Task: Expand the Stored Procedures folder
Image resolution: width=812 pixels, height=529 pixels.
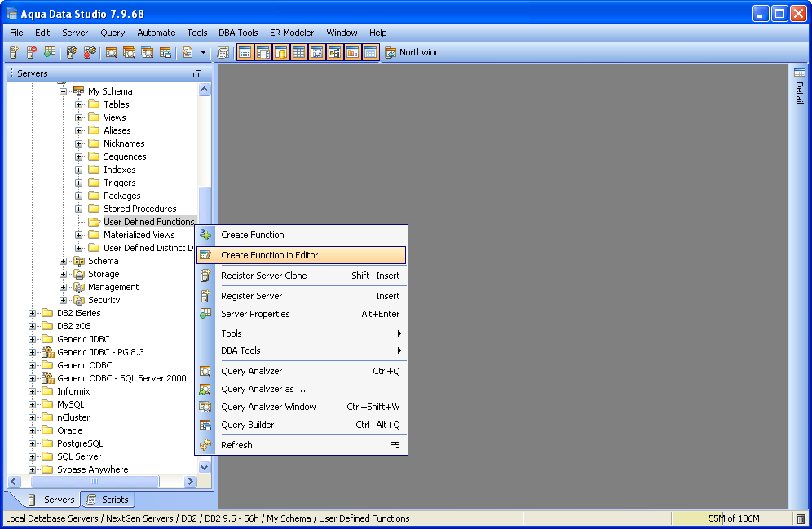Action: coord(79,209)
